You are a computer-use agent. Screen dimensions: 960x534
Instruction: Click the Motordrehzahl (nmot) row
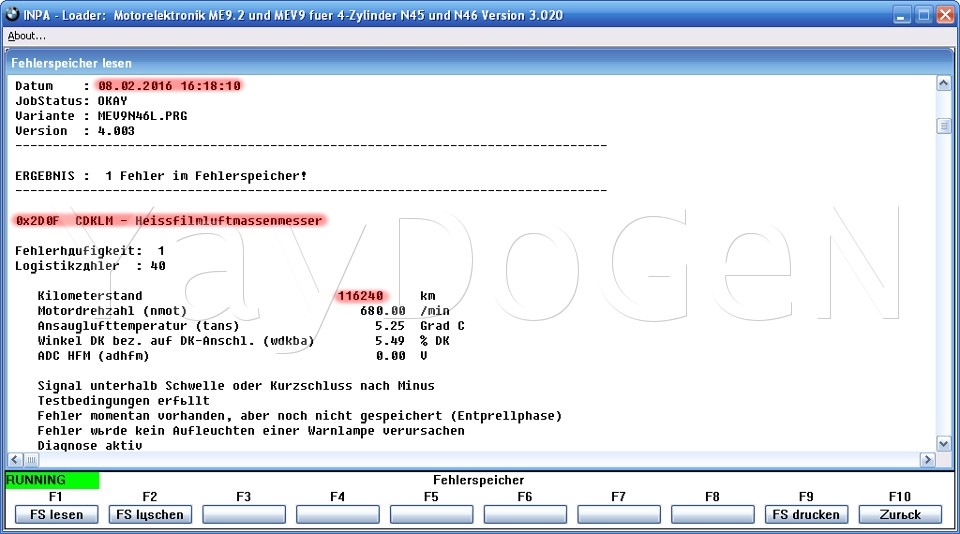point(244,311)
